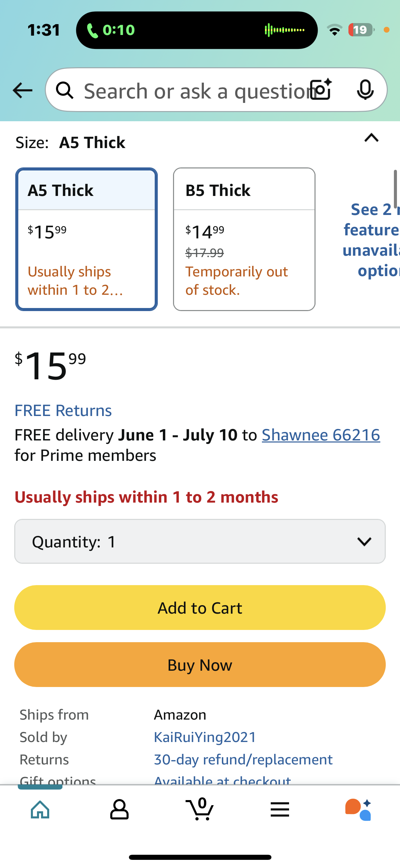The image size is (400, 868).
Task: Change delivery location Shawnee 66216
Action: (321, 435)
